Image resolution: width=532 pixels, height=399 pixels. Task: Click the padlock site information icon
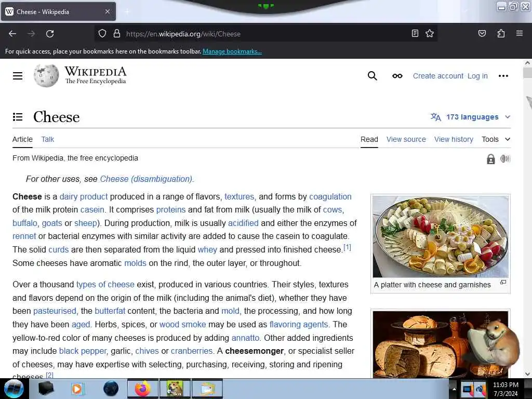tap(117, 34)
